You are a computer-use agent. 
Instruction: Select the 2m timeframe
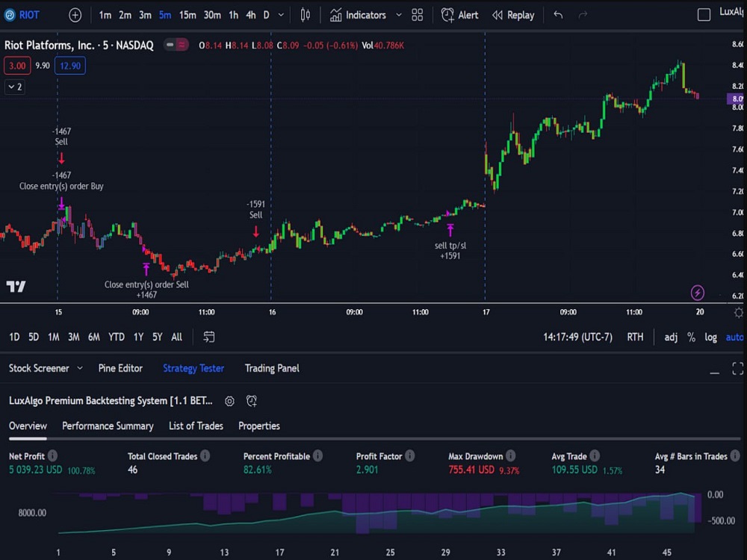click(x=125, y=15)
